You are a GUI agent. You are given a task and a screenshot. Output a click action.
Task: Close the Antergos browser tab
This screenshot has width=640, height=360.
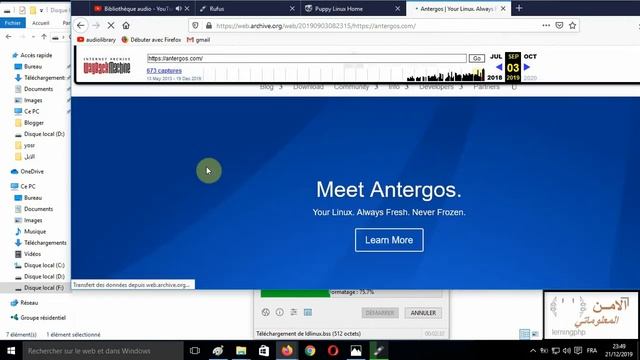[503, 8]
